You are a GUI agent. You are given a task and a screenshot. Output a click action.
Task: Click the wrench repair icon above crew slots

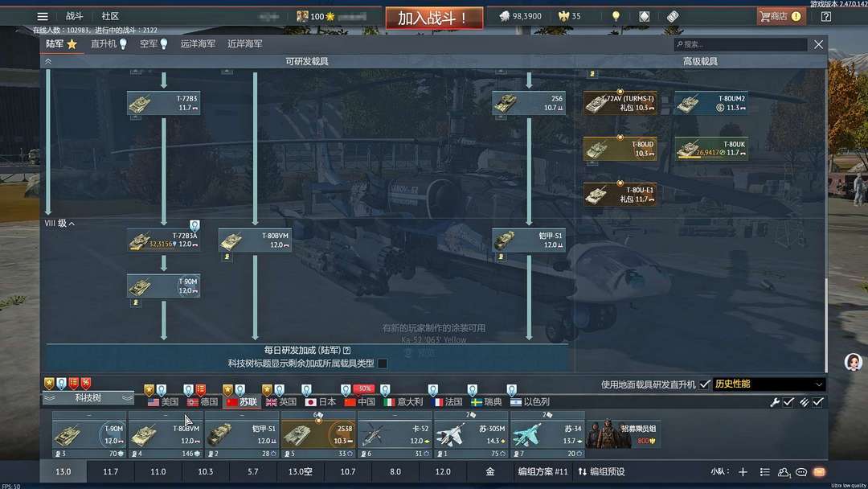point(775,402)
